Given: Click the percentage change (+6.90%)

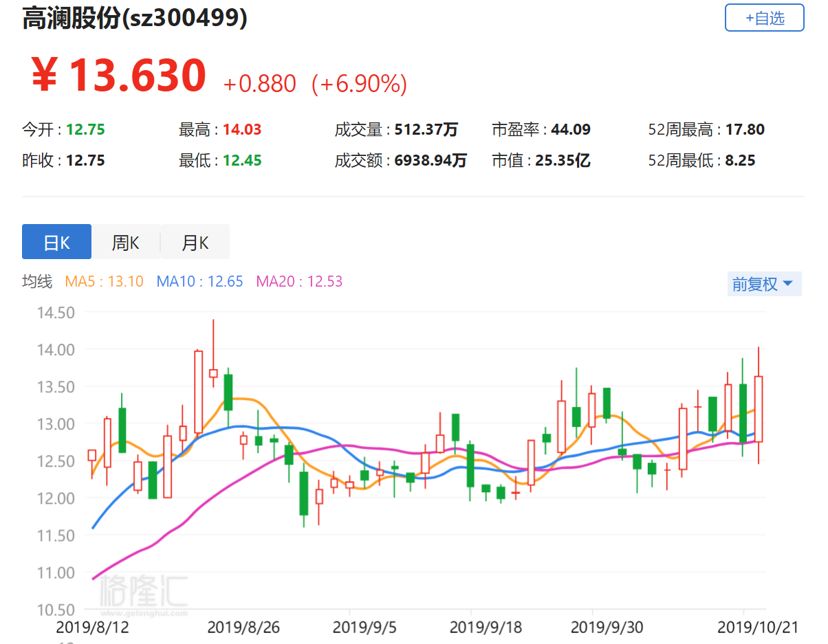Looking at the screenshot, I should 359,84.
